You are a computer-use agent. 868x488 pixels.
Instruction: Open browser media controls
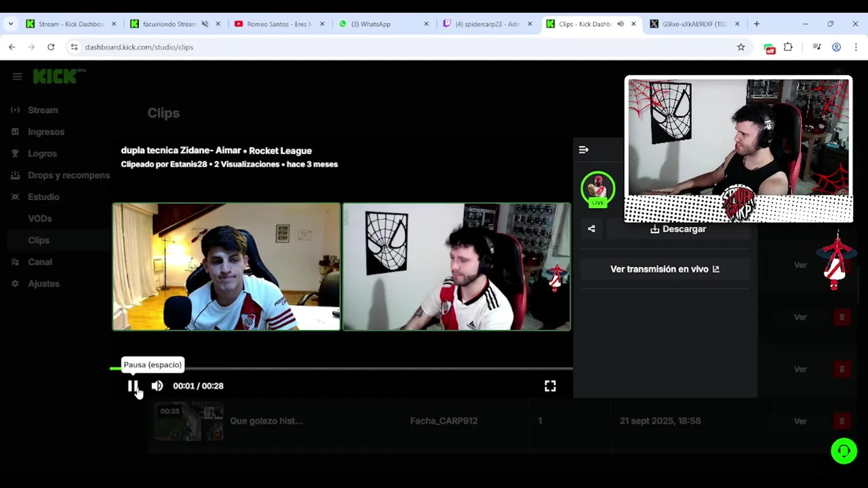(x=816, y=47)
